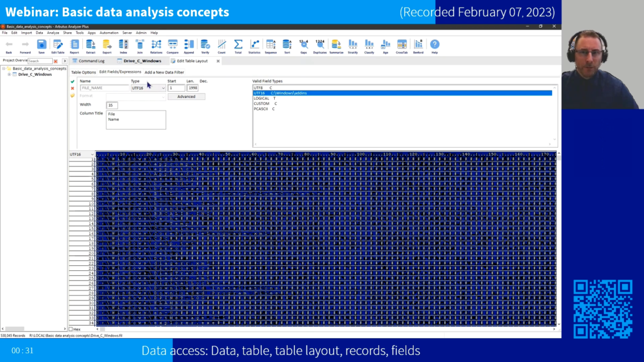Open the Duplicates command

(x=320, y=47)
